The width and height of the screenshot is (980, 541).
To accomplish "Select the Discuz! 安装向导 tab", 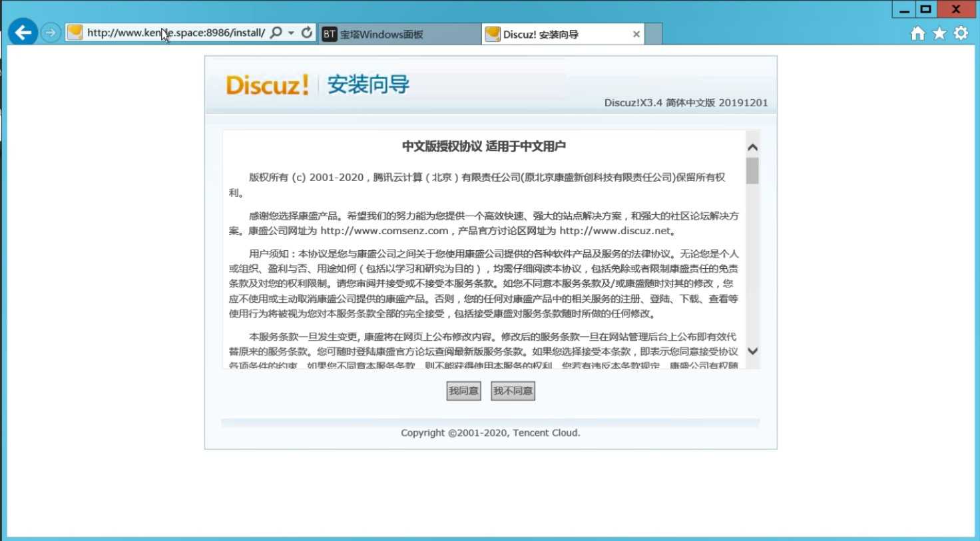I will 563,34.
